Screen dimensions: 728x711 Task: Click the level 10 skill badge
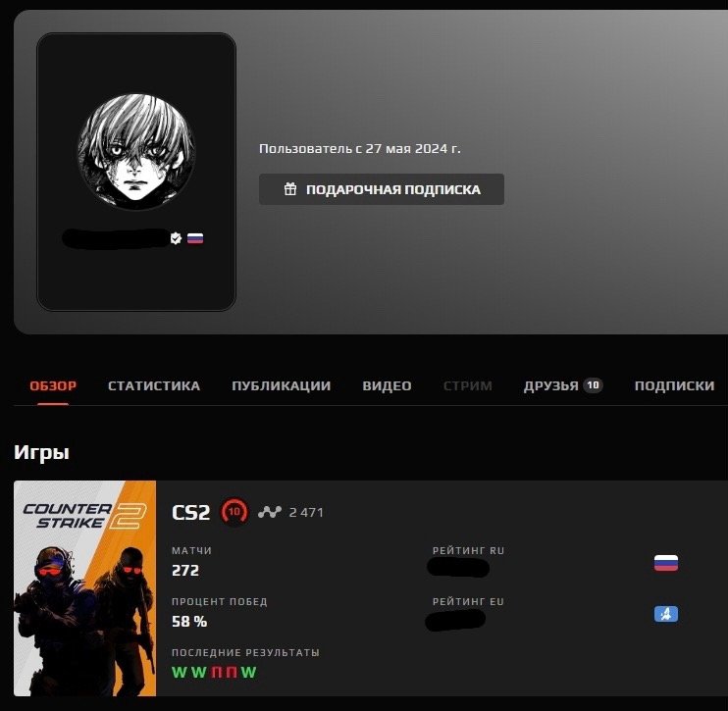pos(234,512)
